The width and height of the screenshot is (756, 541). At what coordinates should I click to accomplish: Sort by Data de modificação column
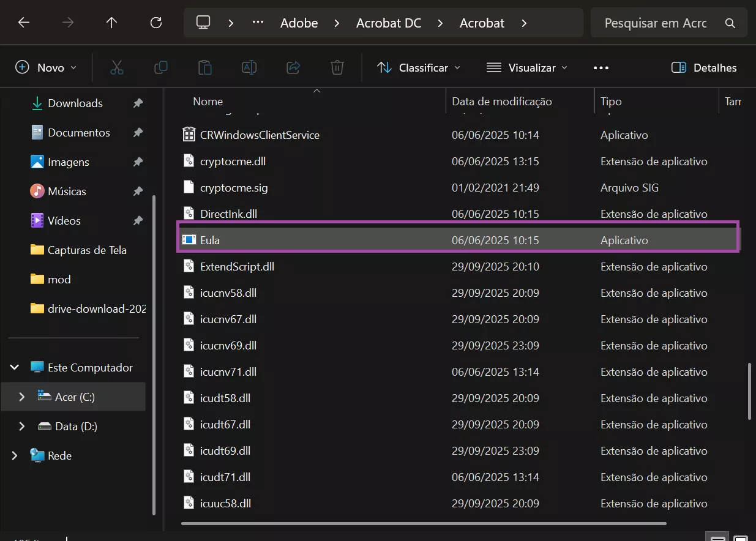(502, 102)
